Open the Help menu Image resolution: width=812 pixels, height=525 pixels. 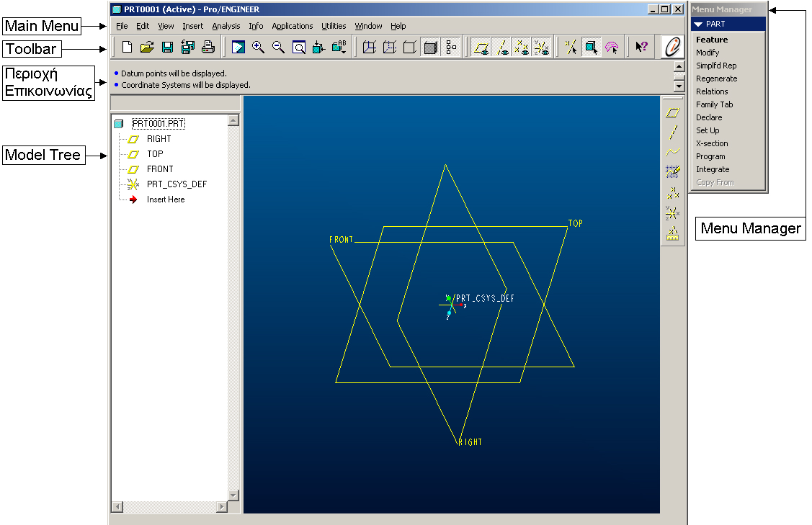tap(398, 26)
